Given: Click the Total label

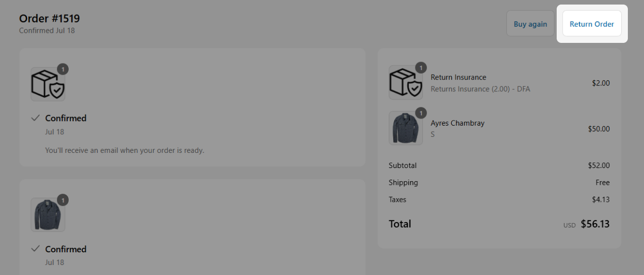Looking at the screenshot, I should coord(400,224).
